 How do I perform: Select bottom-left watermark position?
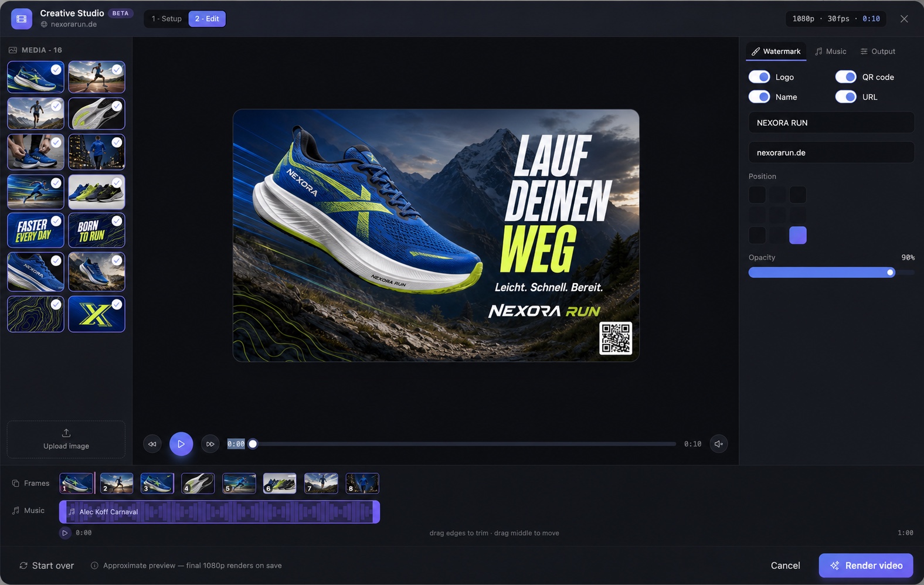(x=757, y=235)
